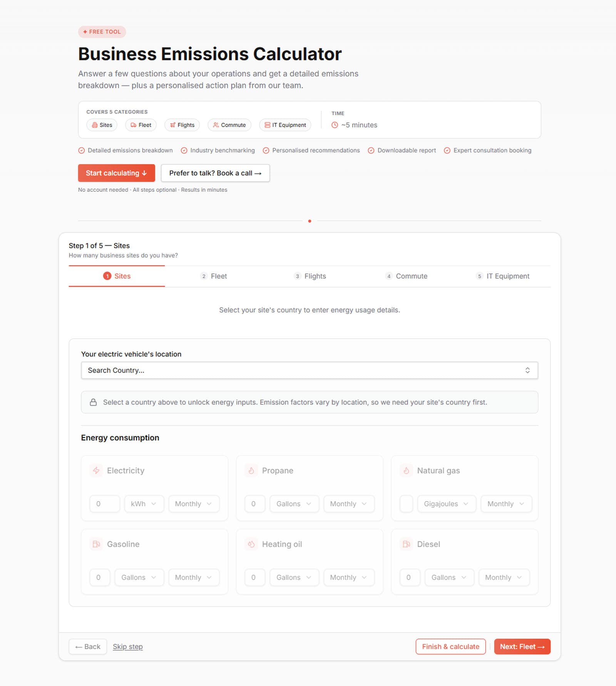This screenshot has width=616, height=686.
Task: Click the Diesel amount input field
Action: coord(410,577)
